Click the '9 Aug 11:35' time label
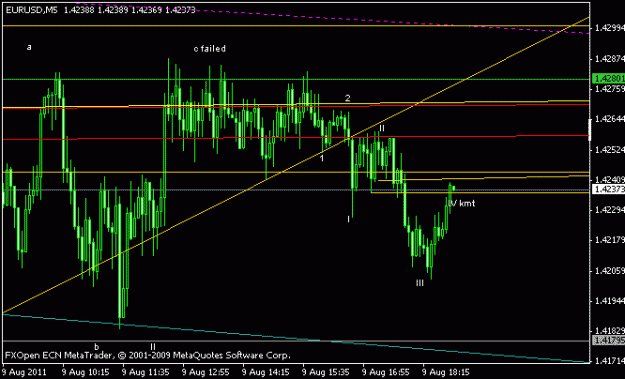Screen dimensions: 625x379 click(145, 373)
